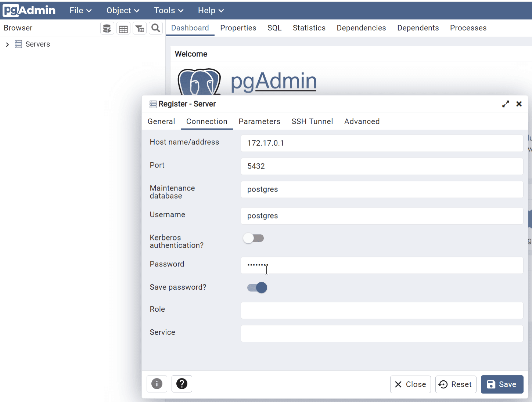Screen dimensions: 532x402
Task: Open the Query Tool icon in the Browser toolbar
Action: click(107, 28)
